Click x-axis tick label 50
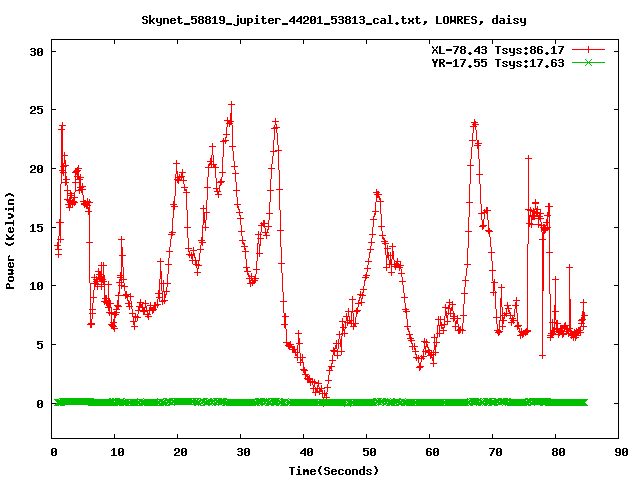640x480 pixels. (369, 452)
